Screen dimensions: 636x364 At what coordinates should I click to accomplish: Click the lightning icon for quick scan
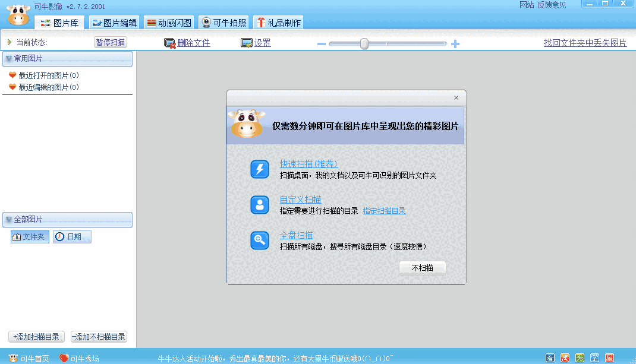click(259, 169)
